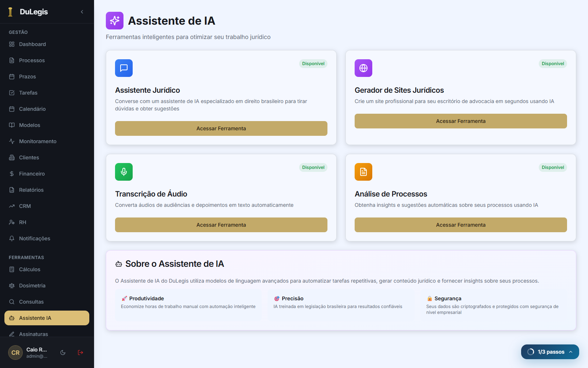The image size is (588, 368).
Task: Access the Análise de Processos tool
Action: click(461, 225)
